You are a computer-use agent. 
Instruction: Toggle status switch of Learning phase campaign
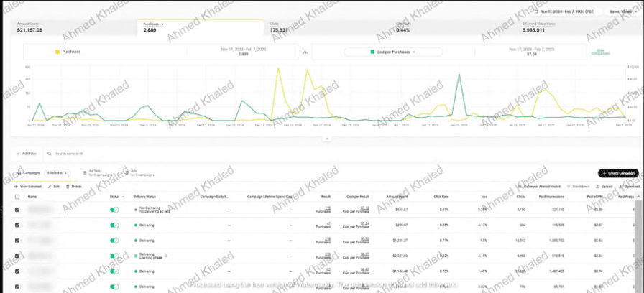pyautogui.click(x=114, y=256)
